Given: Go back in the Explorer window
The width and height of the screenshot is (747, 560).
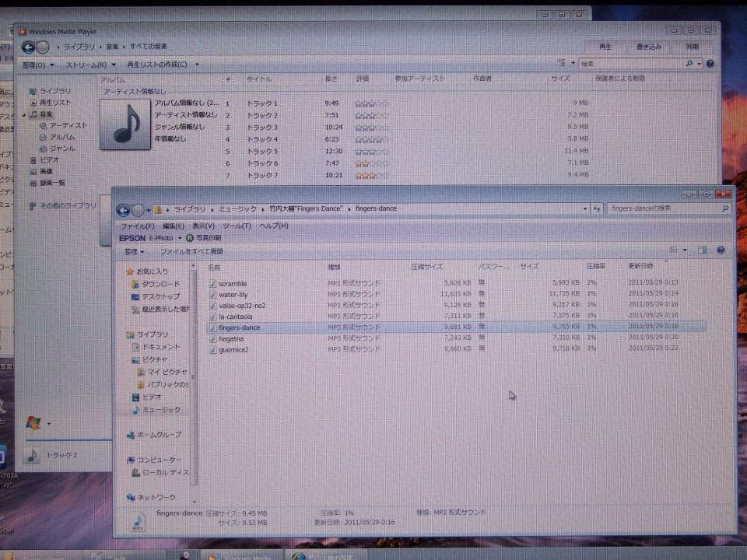Looking at the screenshot, I should click(124, 211).
